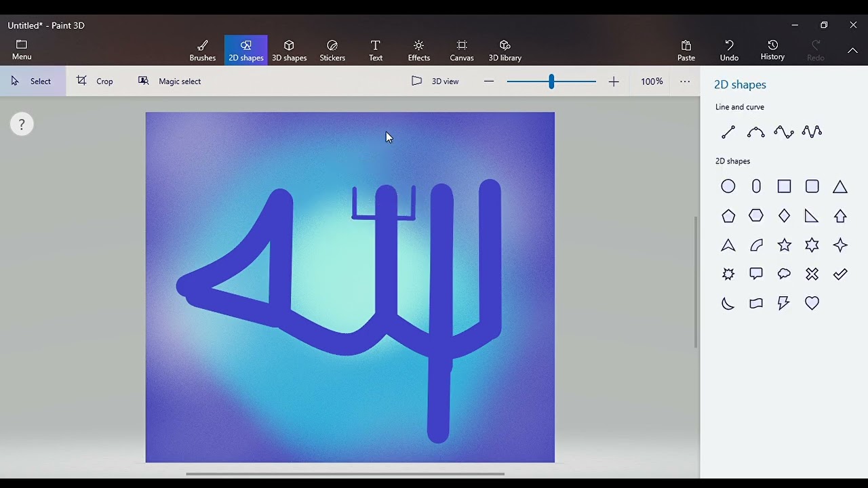Open the help question mark button
This screenshot has width=868, height=488.
click(x=22, y=124)
